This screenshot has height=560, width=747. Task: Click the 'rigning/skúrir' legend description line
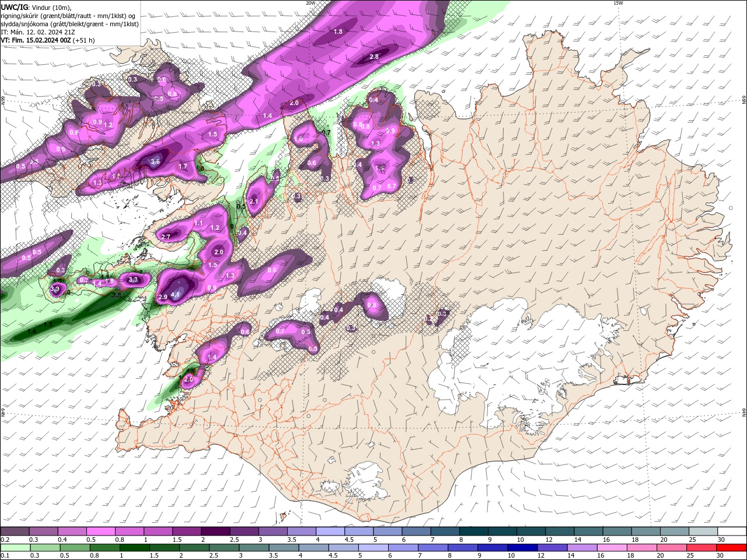[68, 16]
